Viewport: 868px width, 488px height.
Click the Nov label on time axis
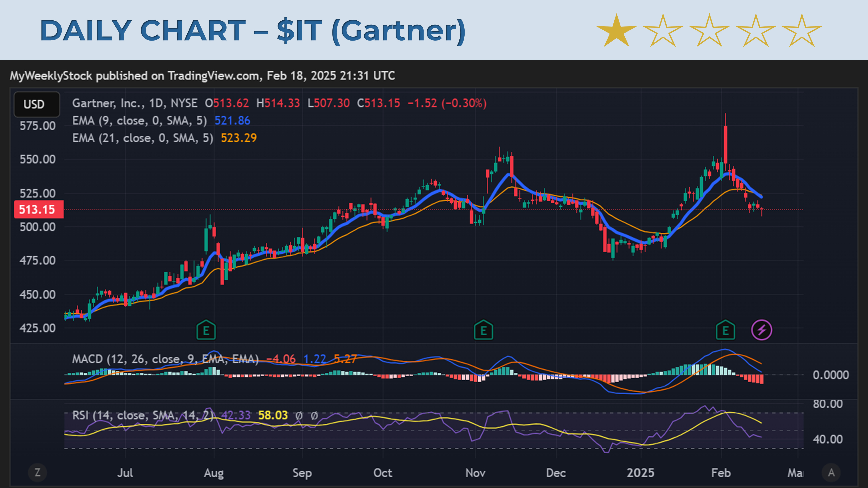[x=475, y=473]
